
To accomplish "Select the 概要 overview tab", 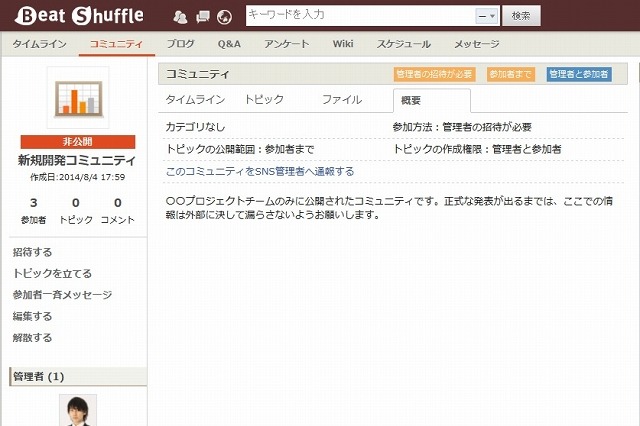I will tap(432, 100).
